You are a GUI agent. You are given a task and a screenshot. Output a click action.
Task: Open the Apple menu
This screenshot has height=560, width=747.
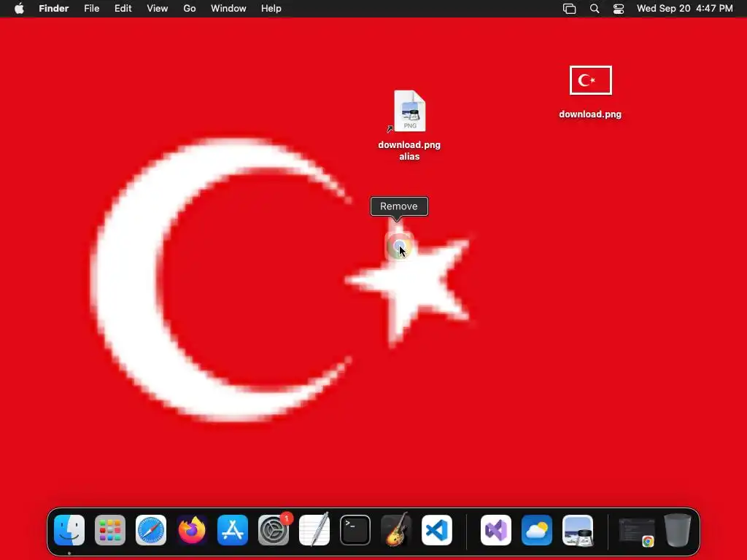[x=19, y=9]
